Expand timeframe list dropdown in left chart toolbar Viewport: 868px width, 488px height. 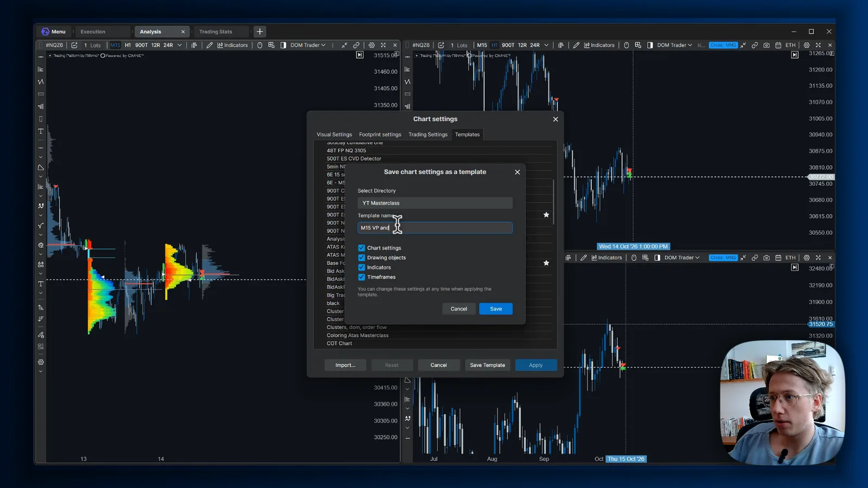pos(180,45)
